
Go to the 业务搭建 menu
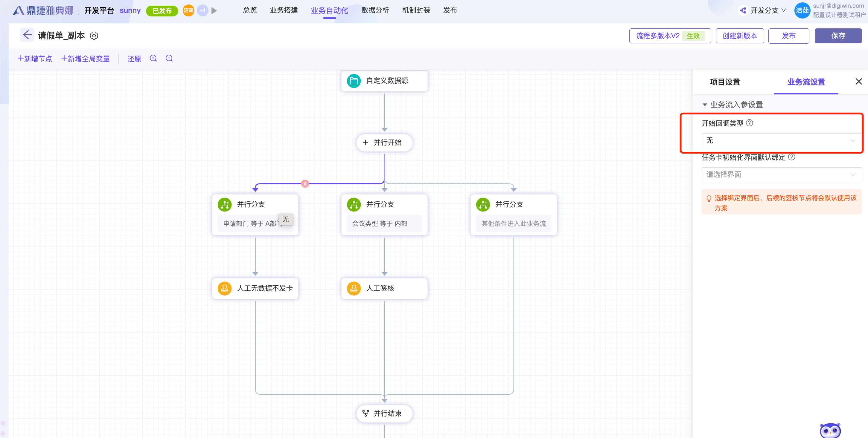tap(284, 10)
